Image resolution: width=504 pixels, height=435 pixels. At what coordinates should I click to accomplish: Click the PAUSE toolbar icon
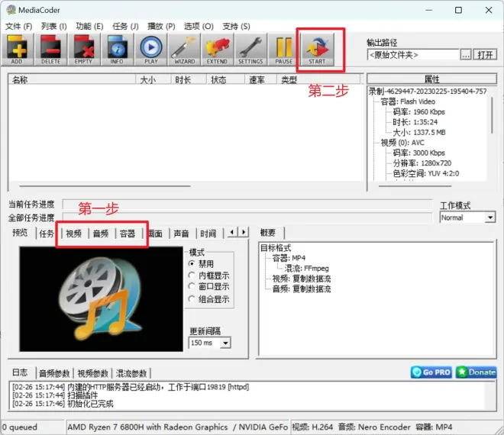click(284, 50)
